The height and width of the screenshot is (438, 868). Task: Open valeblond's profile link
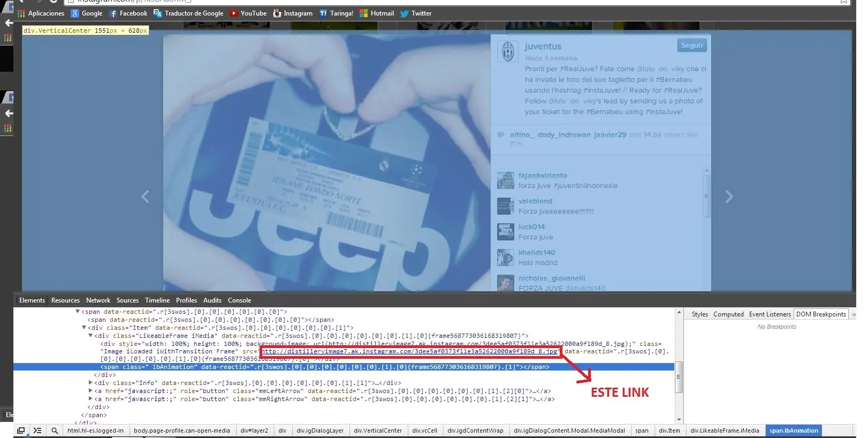click(535, 201)
